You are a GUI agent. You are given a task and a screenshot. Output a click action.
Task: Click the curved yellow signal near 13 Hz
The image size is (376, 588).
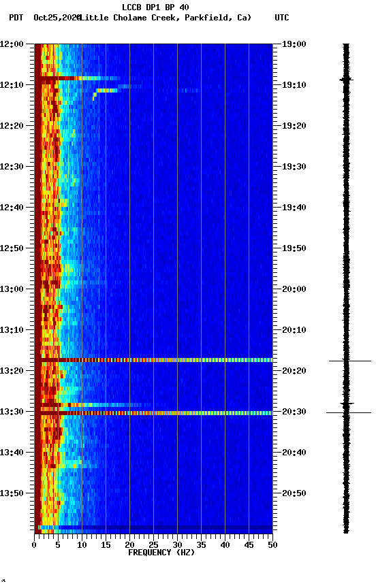(x=105, y=94)
